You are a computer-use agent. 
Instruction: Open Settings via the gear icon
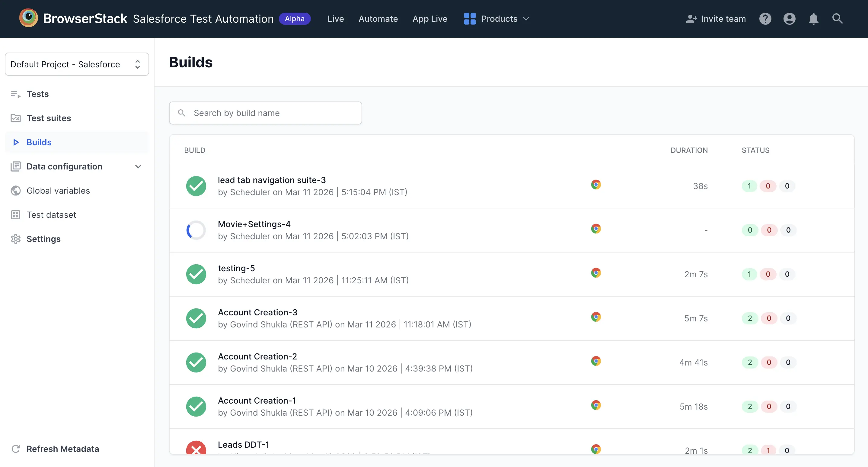tap(15, 239)
